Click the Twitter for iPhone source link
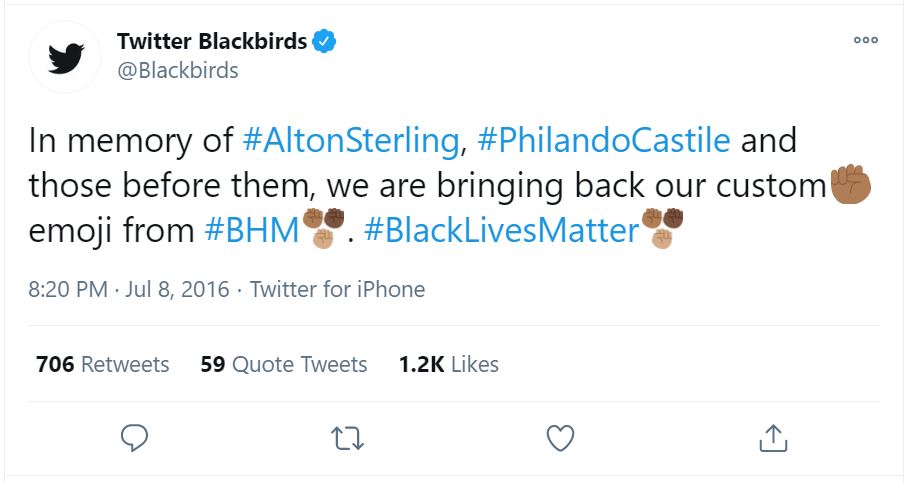This screenshot has height=483, width=910. pos(337,290)
